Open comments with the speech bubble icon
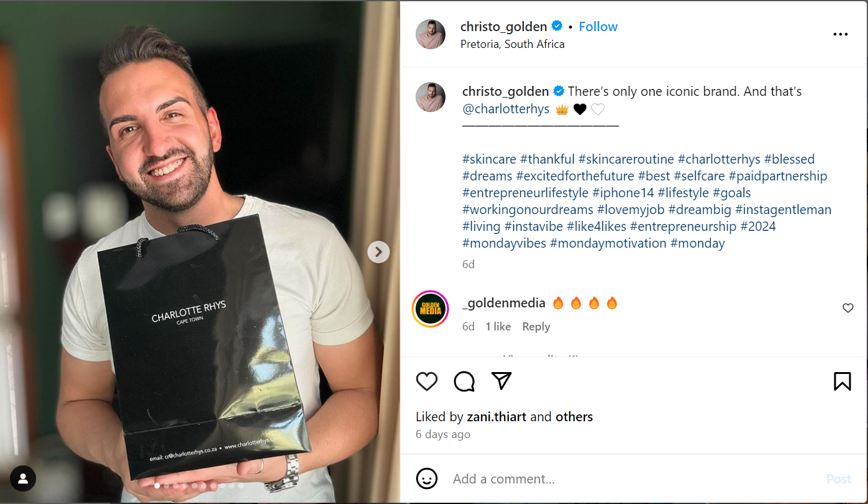Viewport: 868px width, 504px height. [x=464, y=381]
